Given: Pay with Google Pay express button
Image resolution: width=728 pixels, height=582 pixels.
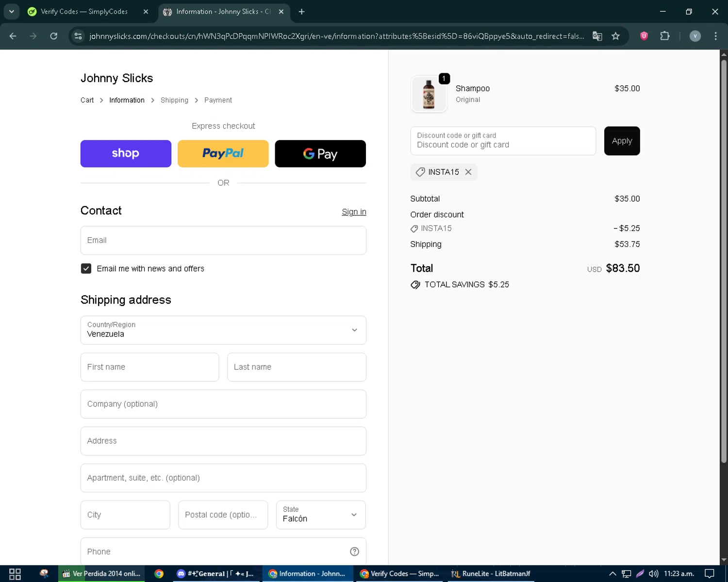Looking at the screenshot, I should (x=320, y=154).
